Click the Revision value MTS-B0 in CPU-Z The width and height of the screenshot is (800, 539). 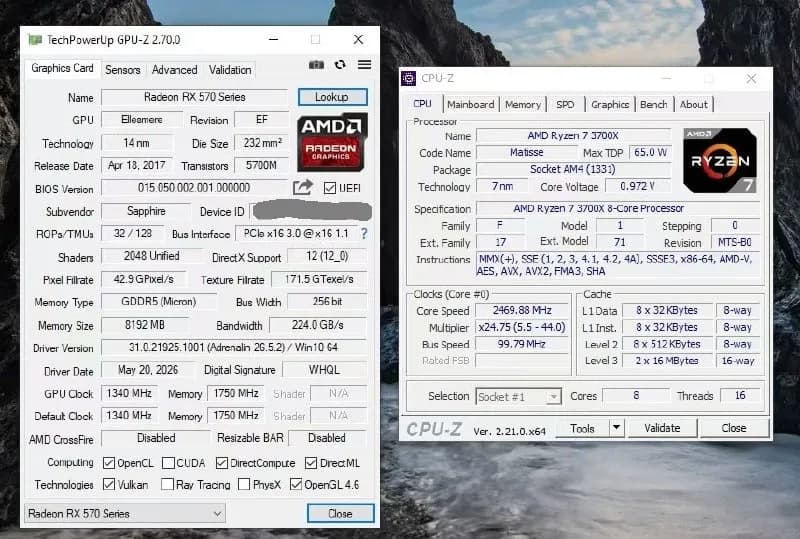pos(735,242)
